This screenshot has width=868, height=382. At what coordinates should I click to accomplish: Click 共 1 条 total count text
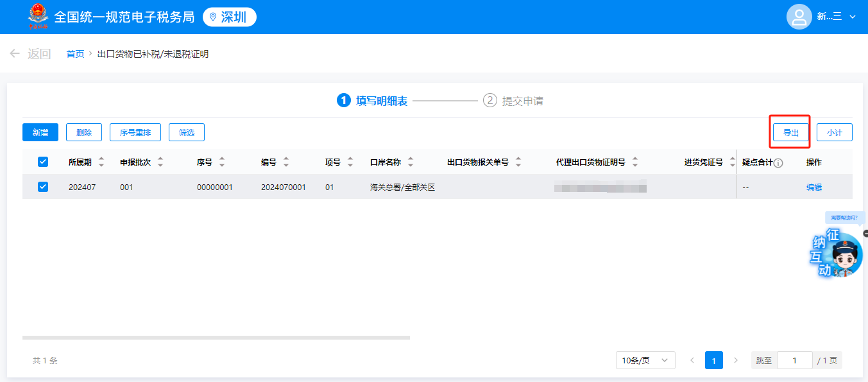click(x=45, y=361)
